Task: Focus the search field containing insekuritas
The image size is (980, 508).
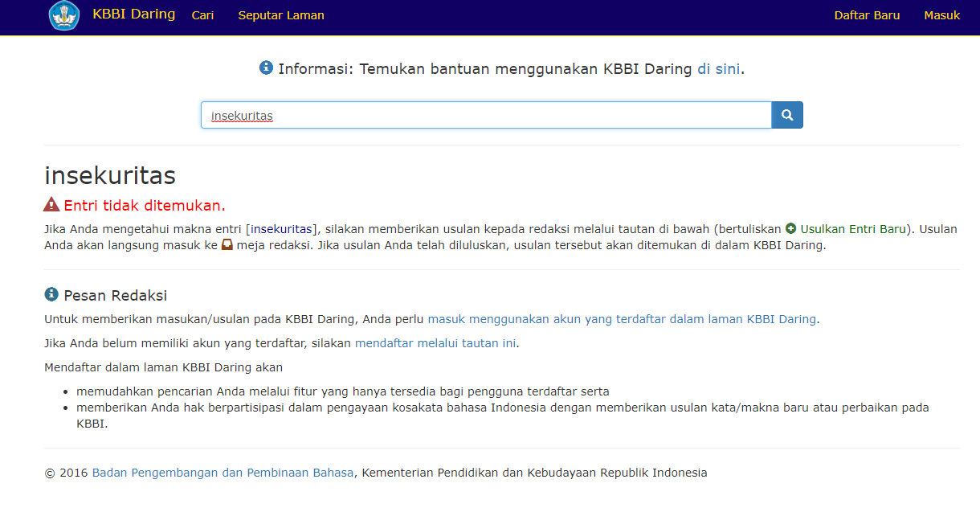Action: [x=486, y=115]
